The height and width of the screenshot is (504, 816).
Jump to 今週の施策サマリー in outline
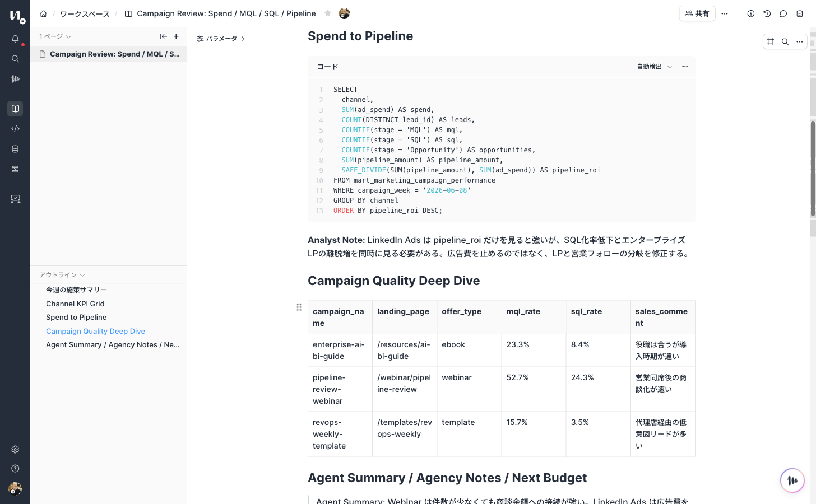(x=76, y=290)
